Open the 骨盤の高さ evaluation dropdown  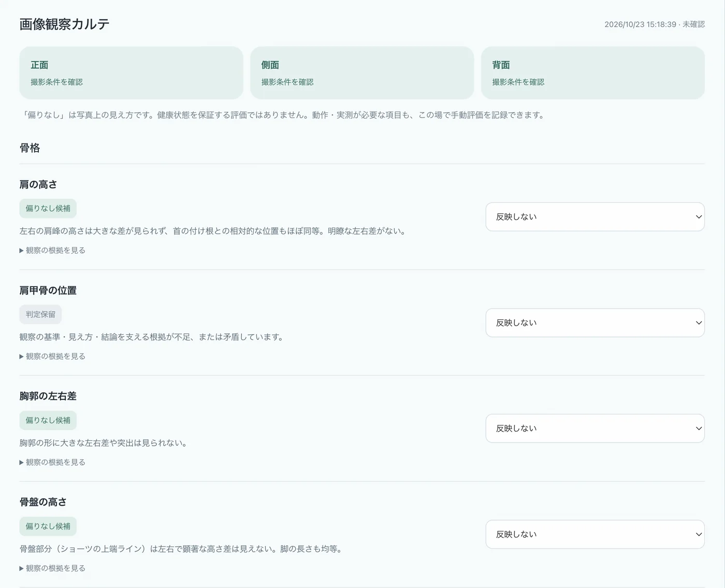pyautogui.click(x=595, y=535)
